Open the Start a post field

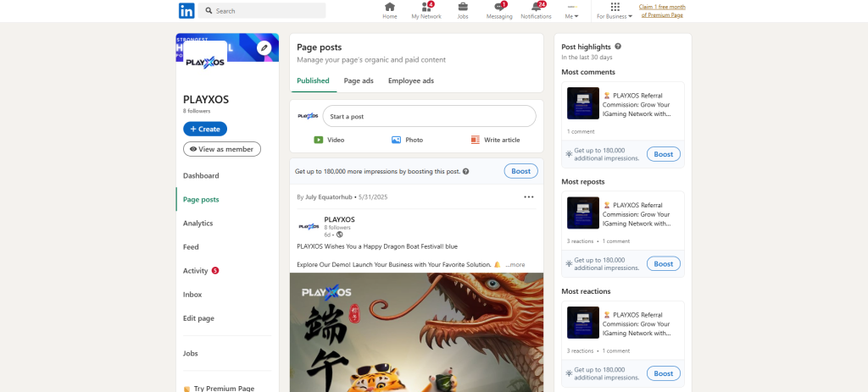[x=430, y=117]
